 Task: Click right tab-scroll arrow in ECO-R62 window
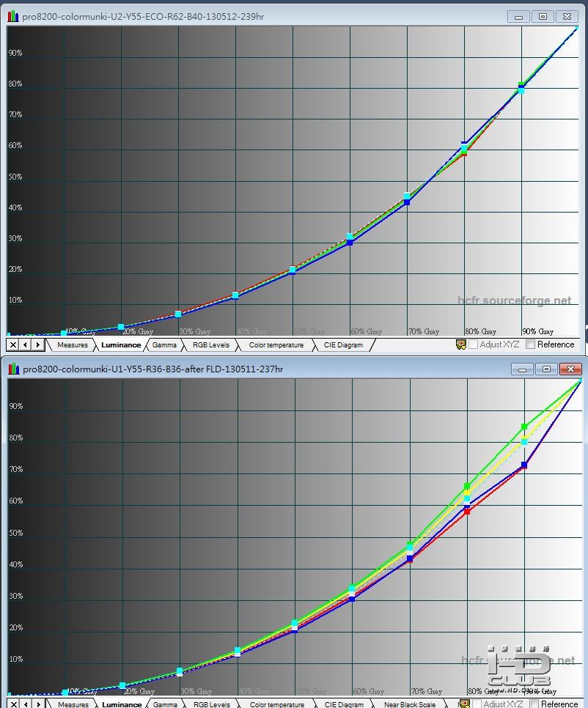pos(38,345)
